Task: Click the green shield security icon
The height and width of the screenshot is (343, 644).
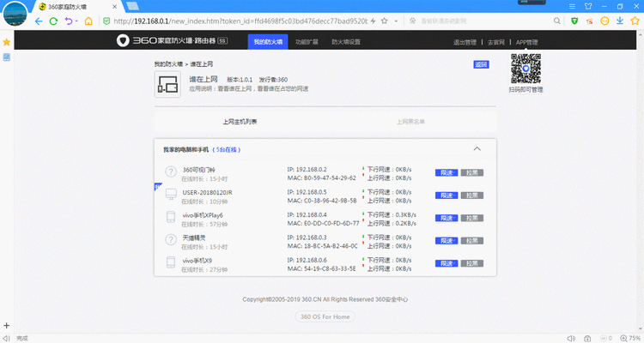Action: tap(574, 21)
